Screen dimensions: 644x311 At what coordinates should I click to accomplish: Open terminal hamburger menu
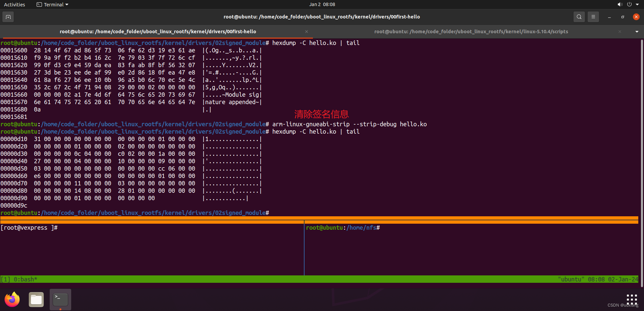[x=593, y=17]
